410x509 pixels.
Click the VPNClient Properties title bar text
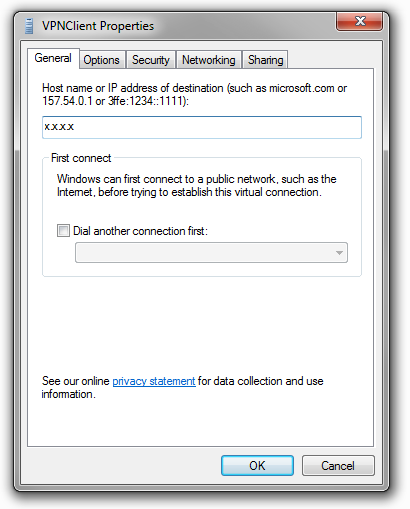98,26
